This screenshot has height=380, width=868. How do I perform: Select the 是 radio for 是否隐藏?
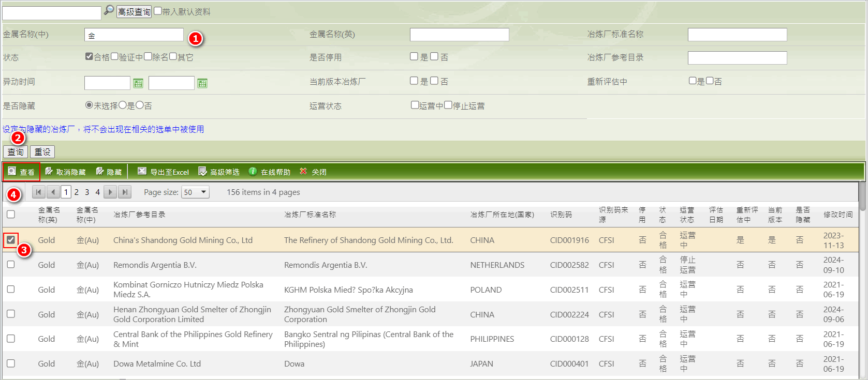123,105
